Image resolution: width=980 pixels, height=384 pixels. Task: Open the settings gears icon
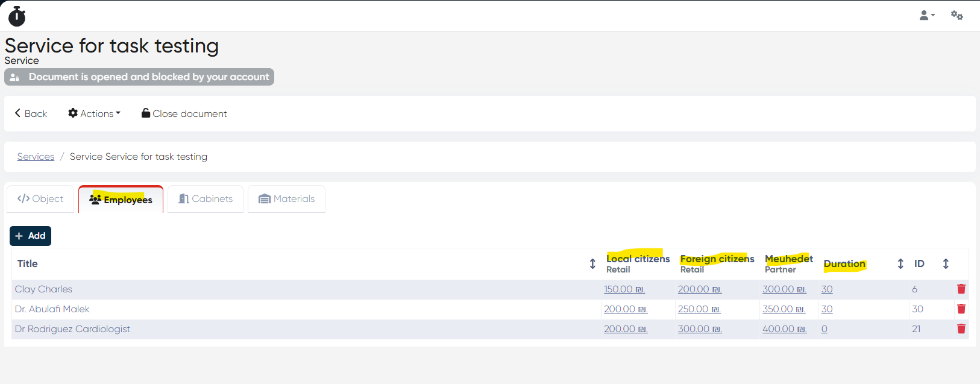(x=957, y=15)
